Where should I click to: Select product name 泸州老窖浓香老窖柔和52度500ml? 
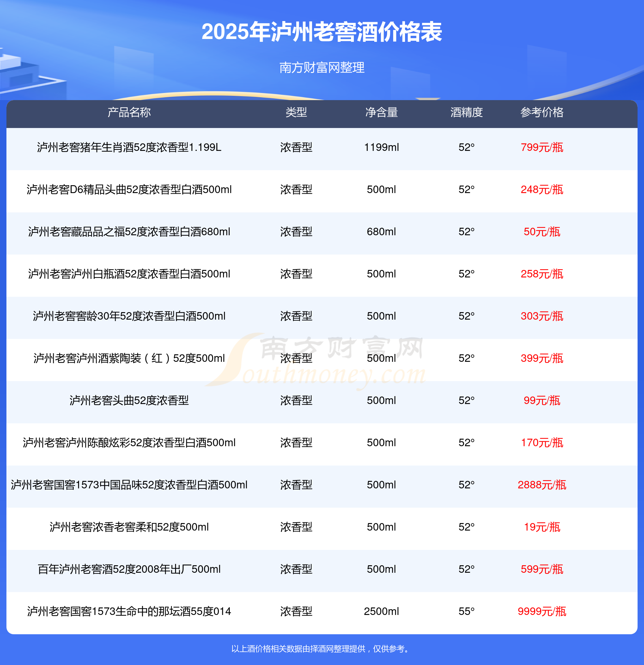coord(129,527)
